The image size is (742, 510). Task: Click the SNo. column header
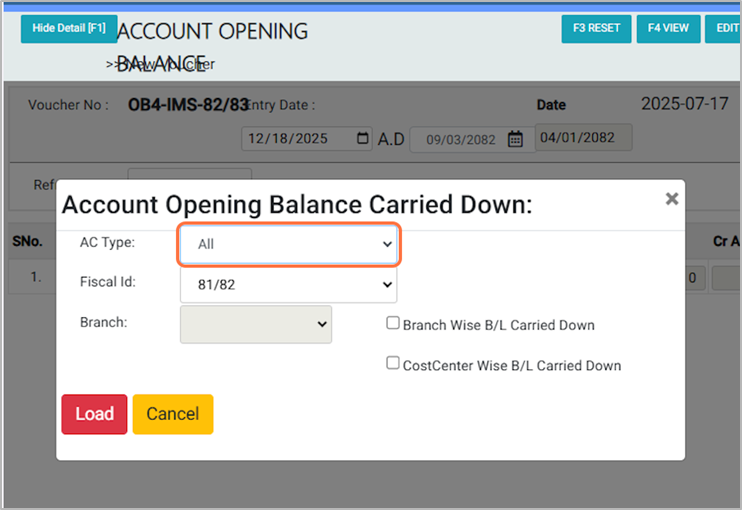[x=26, y=241]
